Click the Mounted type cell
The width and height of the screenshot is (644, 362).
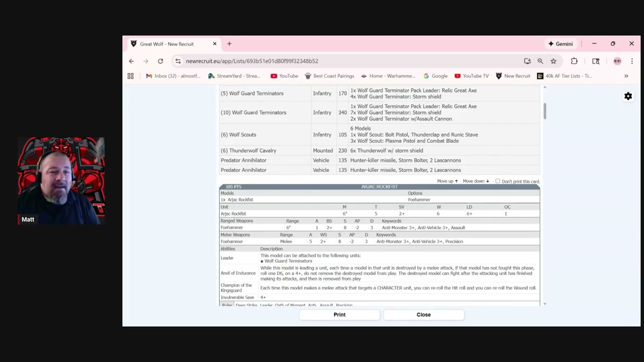(323, 150)
